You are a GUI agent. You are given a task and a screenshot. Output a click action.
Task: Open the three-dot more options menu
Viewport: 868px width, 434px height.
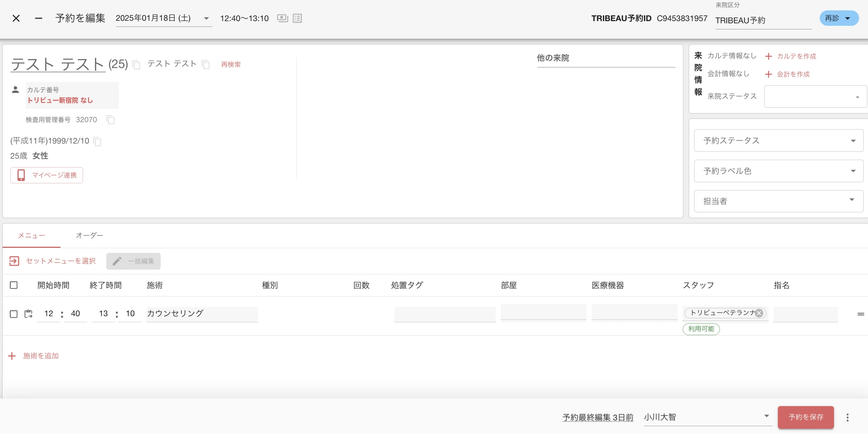point(847,417)
